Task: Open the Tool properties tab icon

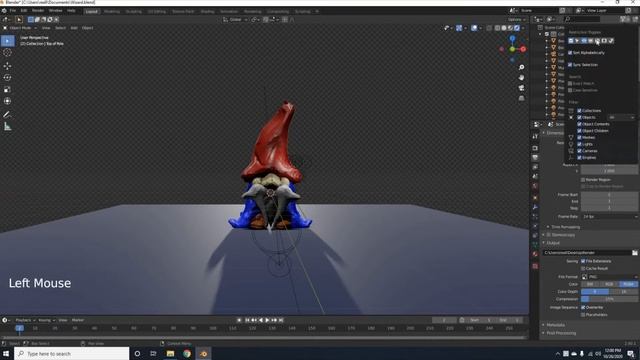Action: (535, 136)
